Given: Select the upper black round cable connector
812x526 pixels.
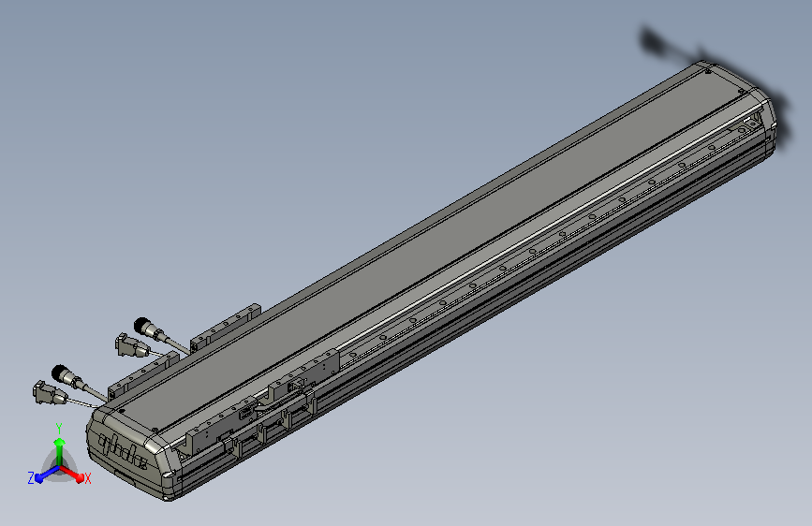Looking at the screenshot, I should coord(148,329).
